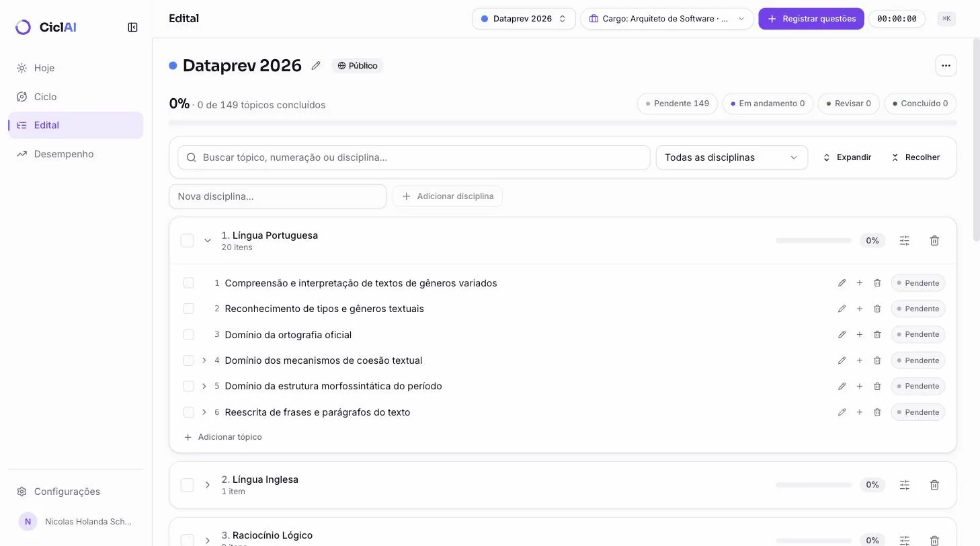The width and height of the screenshot is (980, 546).
Task: Delete topic Reconhecimento de tipos e gêneros textuais
Action: click(x=877, y=309)
